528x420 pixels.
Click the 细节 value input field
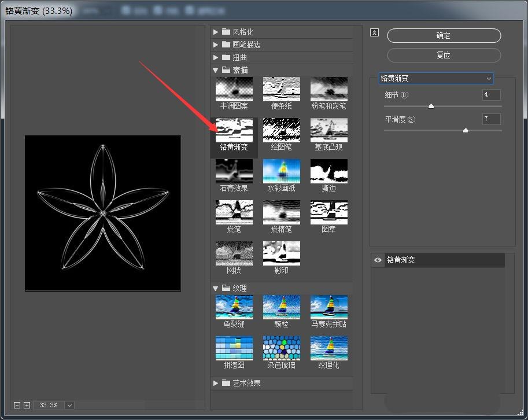[492, 95]
